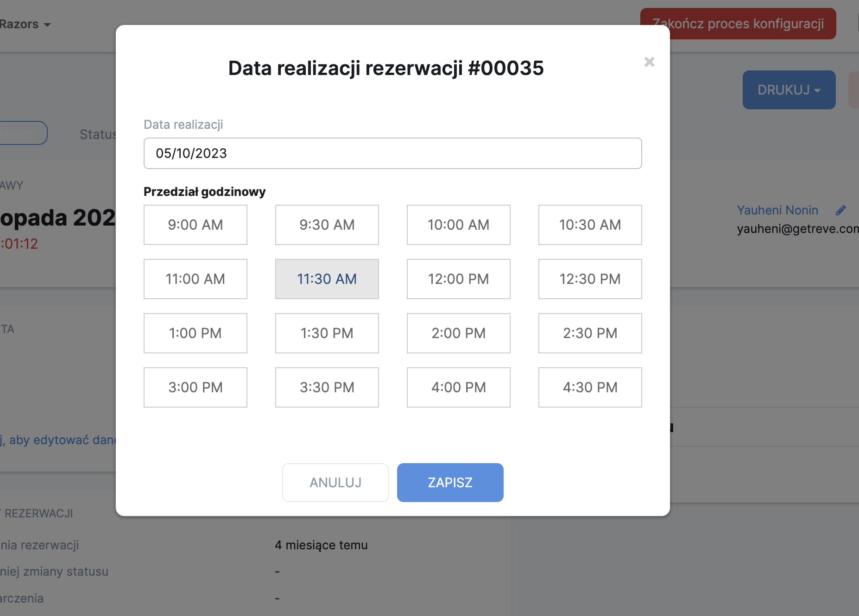The image size is (859, 616).
Task: Cancel with the ANULUJ button
Action: (335, 483)
